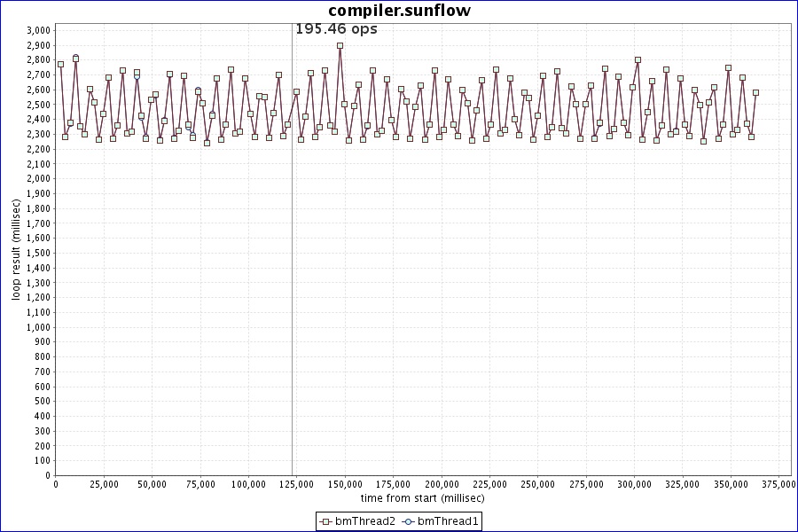Click the first data point on the chart
The width and height of the screenshot is (798, 532).
tap(60, 64)
